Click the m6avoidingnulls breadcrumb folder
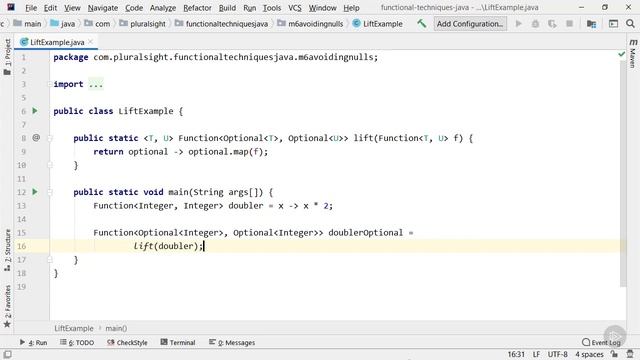The height and width of the screenshot is (360, 640). 310,24
